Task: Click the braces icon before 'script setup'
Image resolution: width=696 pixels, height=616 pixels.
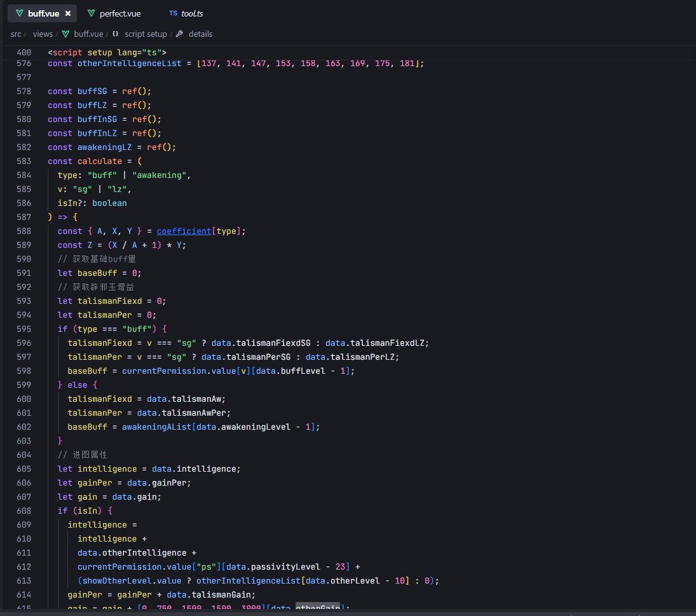Action: pos(116,34)
